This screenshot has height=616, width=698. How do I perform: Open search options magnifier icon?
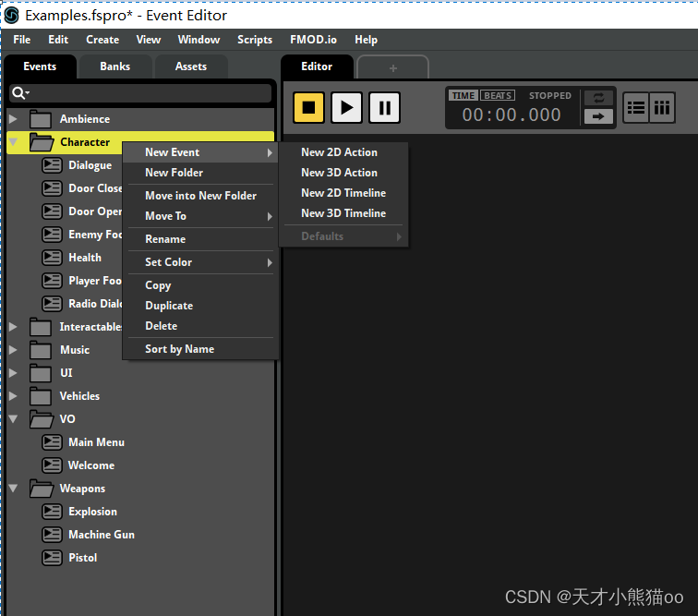(x=20, y=93)
